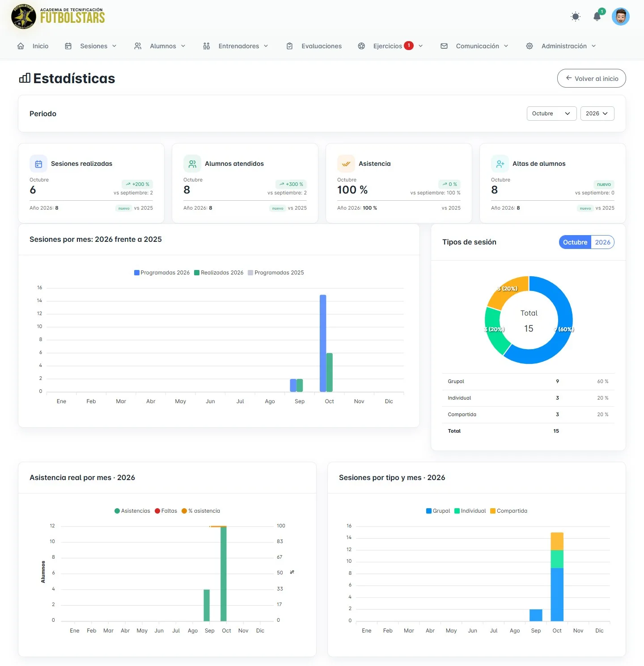Click the Entrenadores icon in navigation
The image size is (644, 666).
(207, 46)
